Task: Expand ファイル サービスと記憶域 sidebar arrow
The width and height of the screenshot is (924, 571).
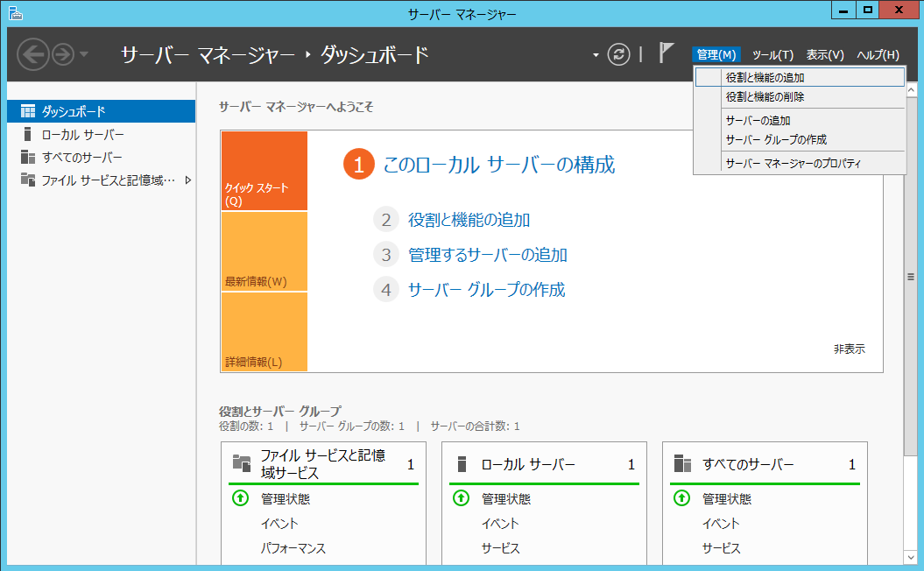Action: pos(187,180)
